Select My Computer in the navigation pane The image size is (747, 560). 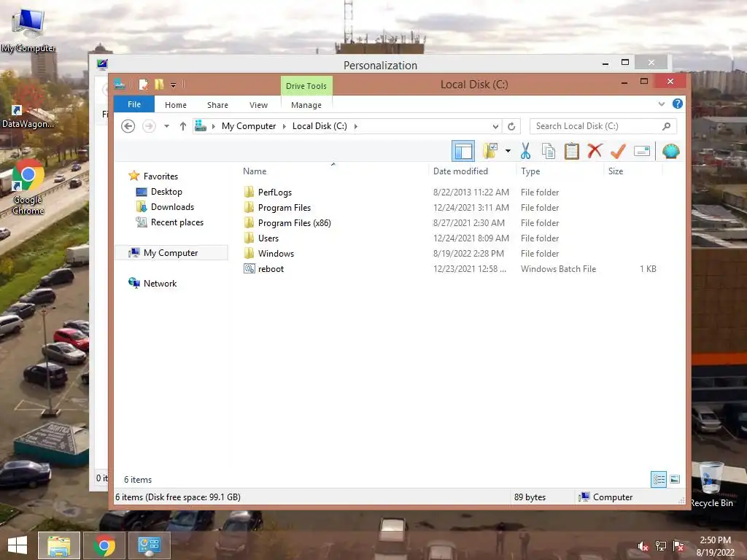tap(171, 253)
